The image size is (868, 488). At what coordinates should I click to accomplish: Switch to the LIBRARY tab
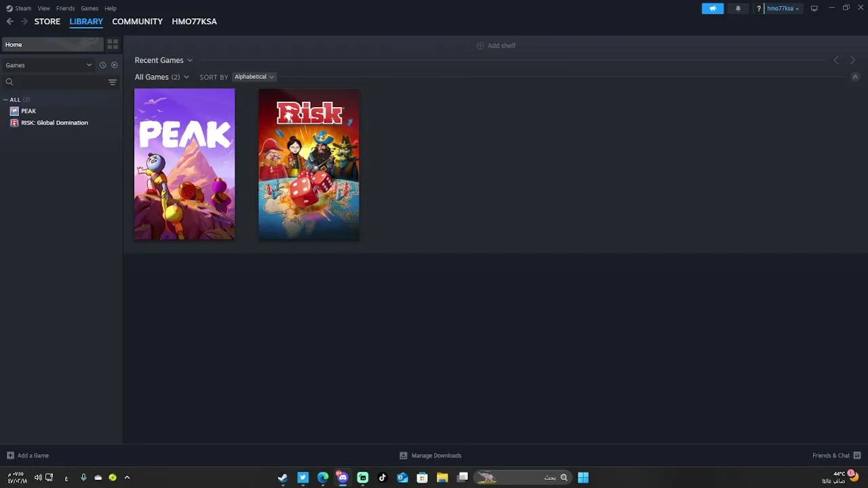[86, 22]
